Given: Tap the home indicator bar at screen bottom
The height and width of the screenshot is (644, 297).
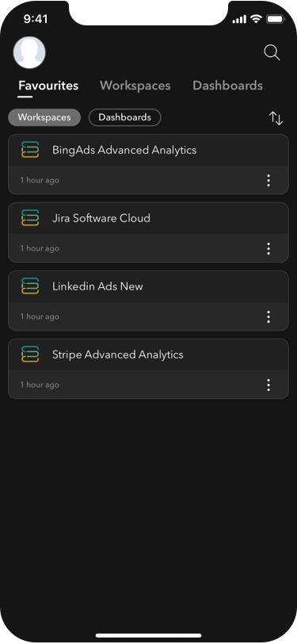Looking at the screenshot, I should click(x=149, y=636).
